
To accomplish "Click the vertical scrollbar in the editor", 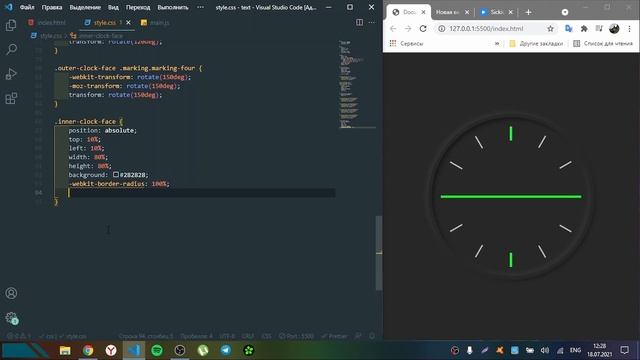I will [x=379, y=253].
